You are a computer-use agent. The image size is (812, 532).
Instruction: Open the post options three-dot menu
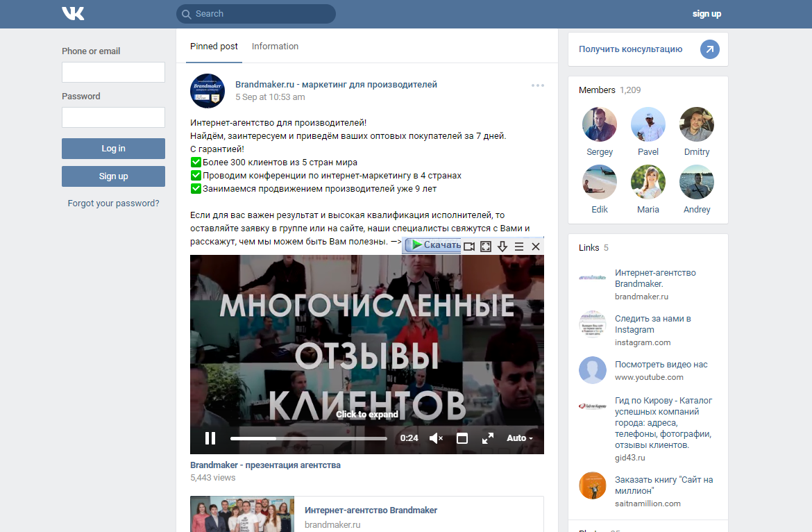538,85
